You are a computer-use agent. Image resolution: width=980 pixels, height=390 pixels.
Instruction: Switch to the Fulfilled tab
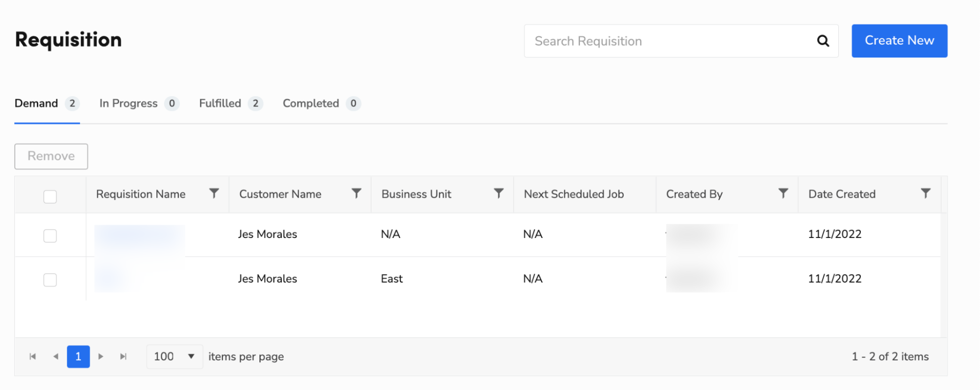[x=230, y=104]
